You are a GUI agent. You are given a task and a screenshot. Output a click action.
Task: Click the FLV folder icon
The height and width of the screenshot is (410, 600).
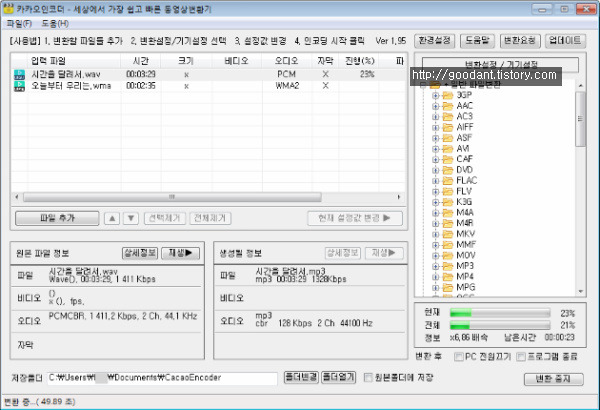click(x=448, y=191)
